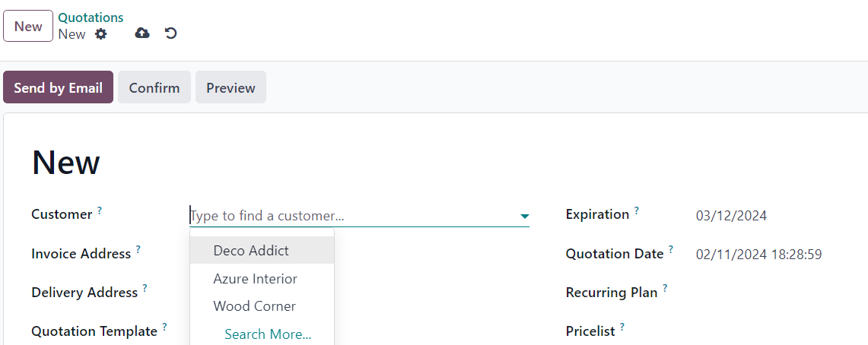Open the Preview of the quotation
The image size is (868, 345).
[x=231, y=87]
